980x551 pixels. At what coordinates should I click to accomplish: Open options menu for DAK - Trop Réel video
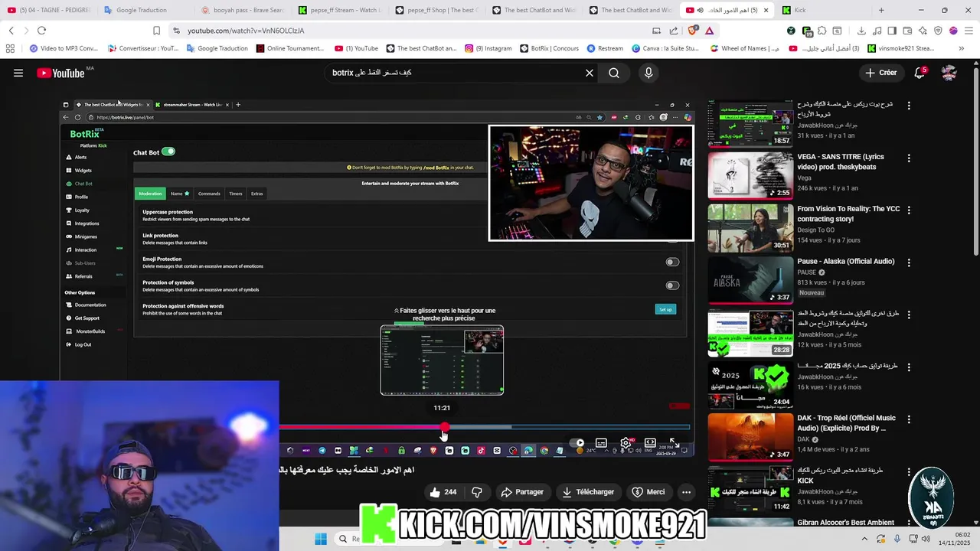[x=909, y=419]
